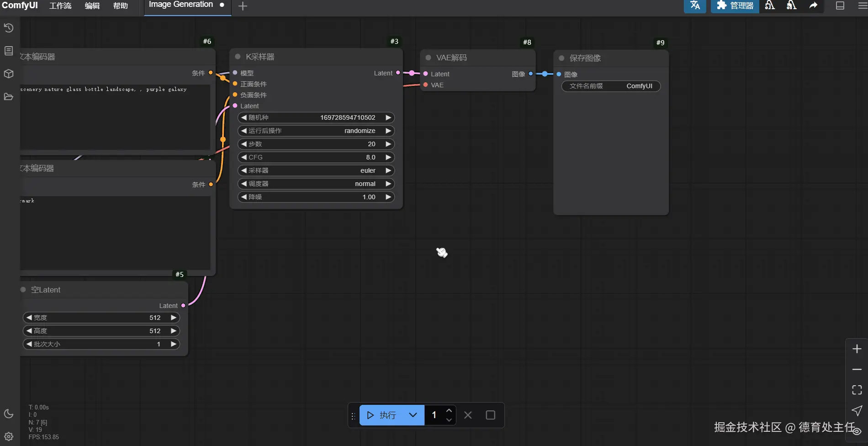Open the queue history sidebar icon
The height and width of the screenshot is (446, 868).
coord(9,28)
